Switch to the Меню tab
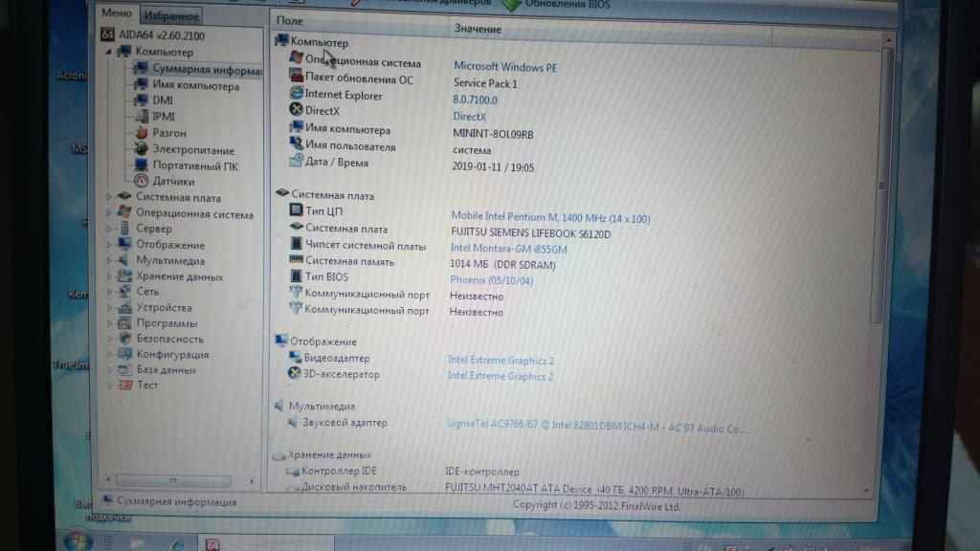This screenshot has height=551, width=980. click(117, 13)
